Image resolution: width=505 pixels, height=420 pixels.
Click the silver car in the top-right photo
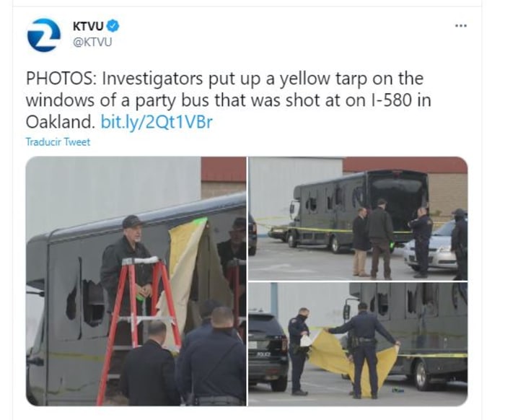pos(431,248)
